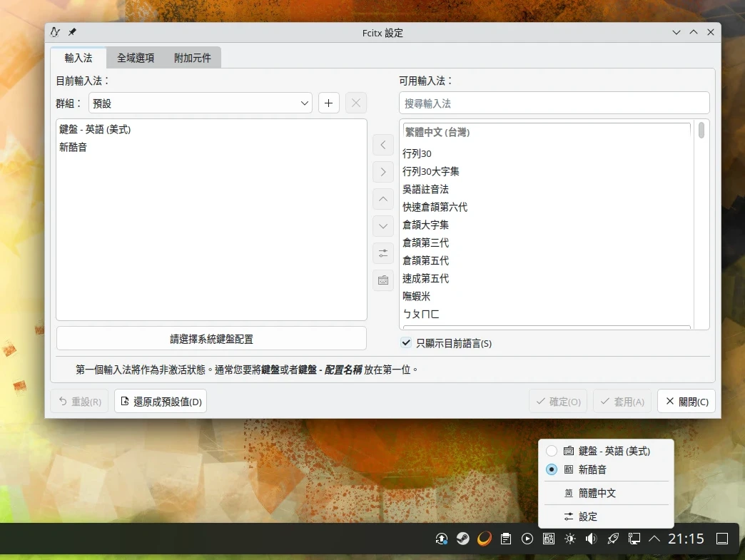The image size is (745, 560).
Task: Expand hidden system tray icons arrow
Action: [654, 539]
